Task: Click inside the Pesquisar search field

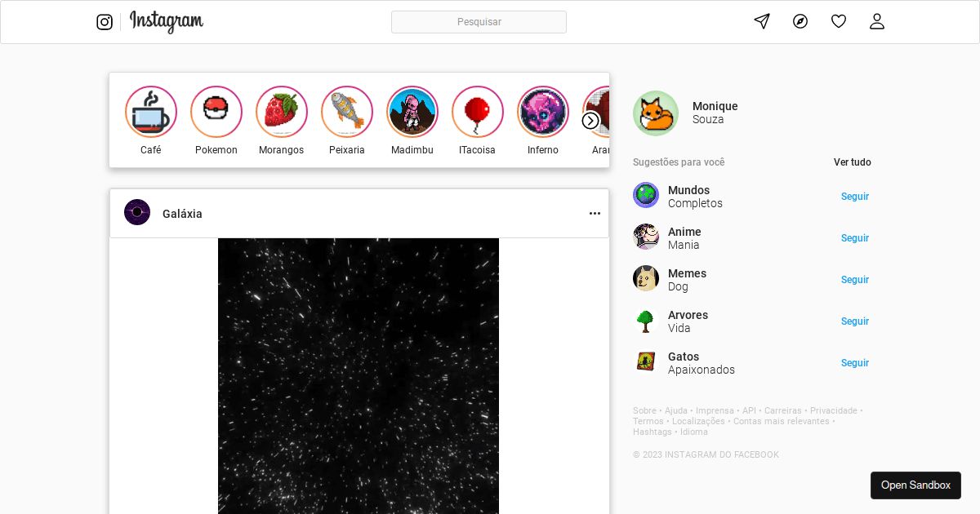Action: tap(479, 21)
